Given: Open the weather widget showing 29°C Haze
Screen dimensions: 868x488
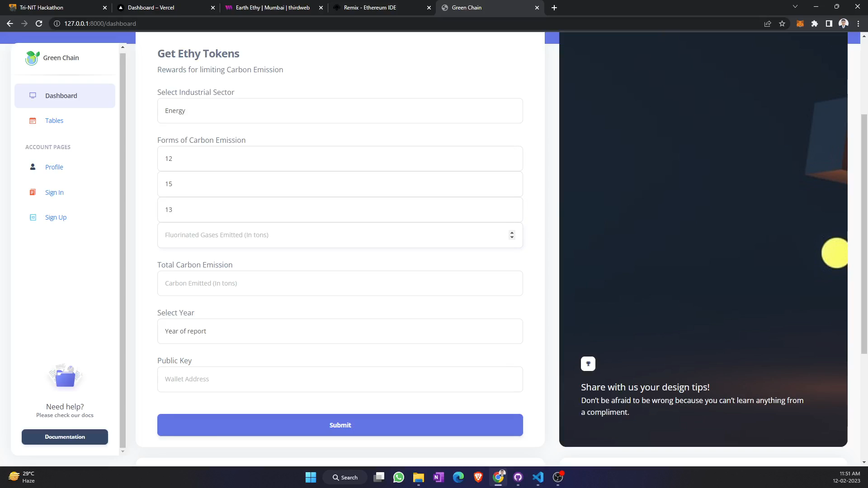Looking at the screenshot, I should coord(22,477).
